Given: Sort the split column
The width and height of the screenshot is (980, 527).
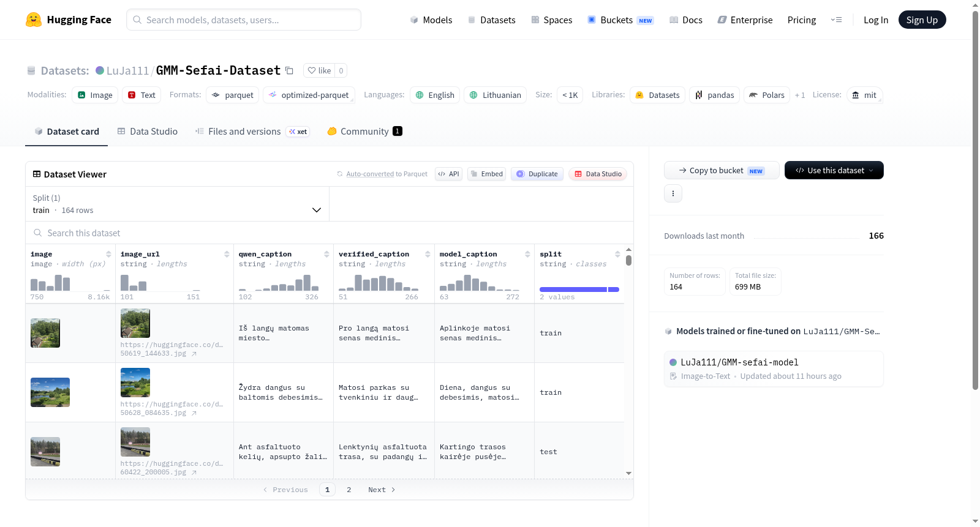Looking at the screenshot, I should tap(617, 254).
